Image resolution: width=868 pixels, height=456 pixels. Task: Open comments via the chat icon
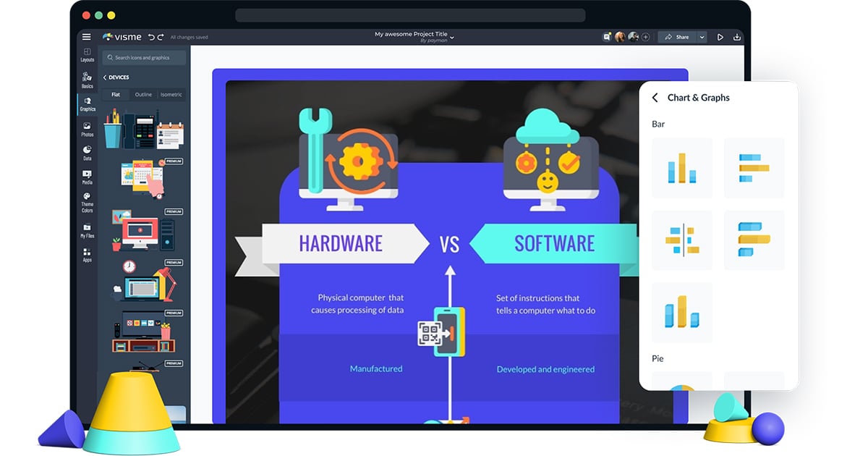pos(606,37)
